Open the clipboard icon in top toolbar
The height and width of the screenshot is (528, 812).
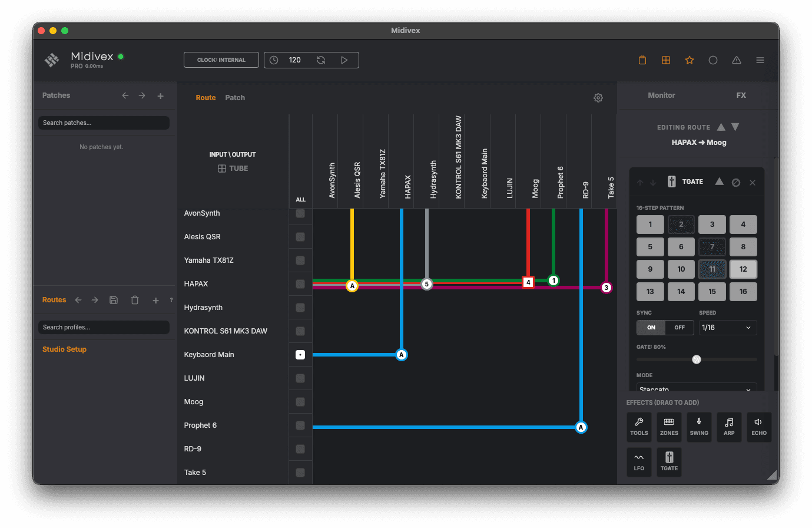coord(642,60)
